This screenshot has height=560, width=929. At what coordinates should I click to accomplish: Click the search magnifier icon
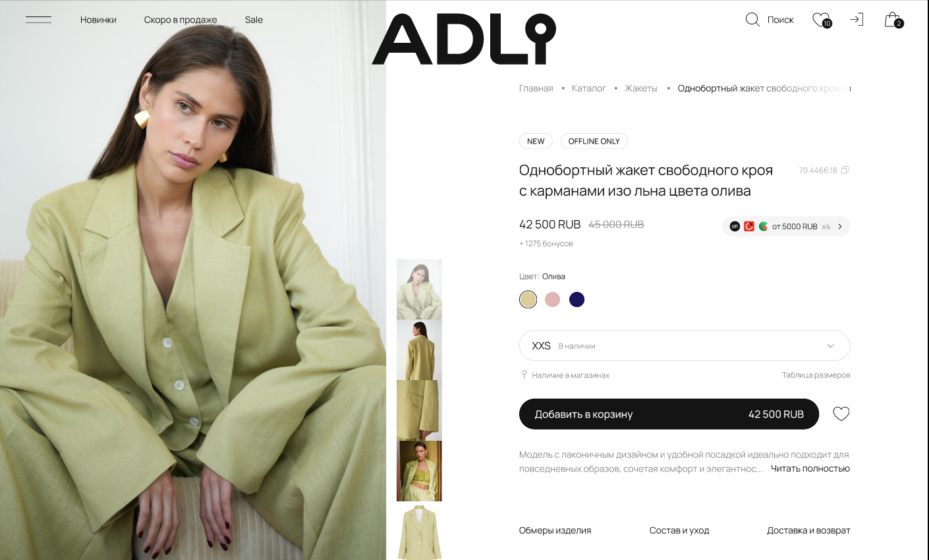[x=752, y=20]
